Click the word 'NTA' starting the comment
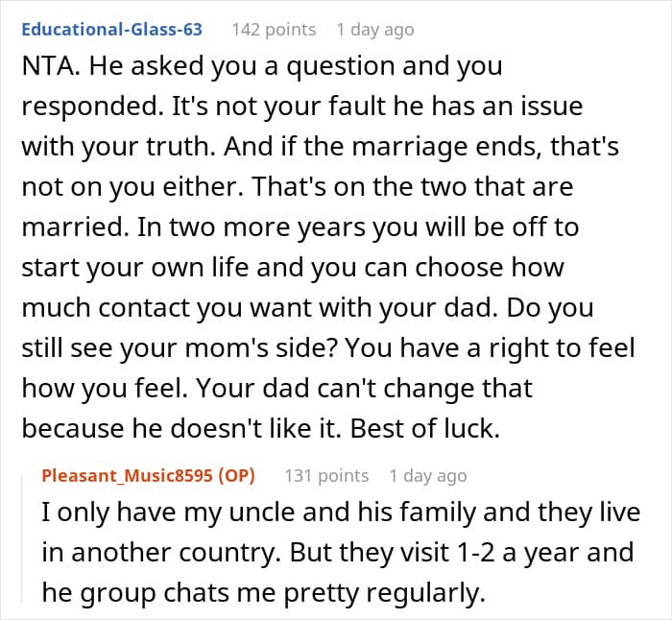This screenshot has height=620, width=672. click(48, 66)
